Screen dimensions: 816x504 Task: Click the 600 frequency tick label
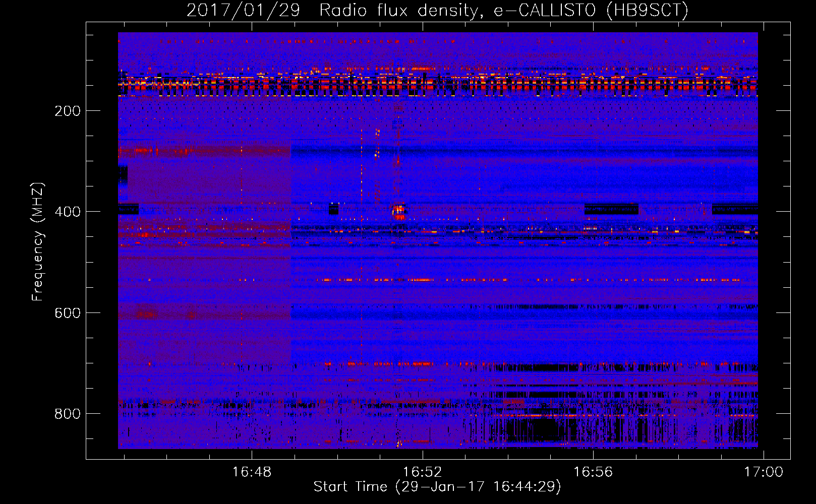point(68,313)
